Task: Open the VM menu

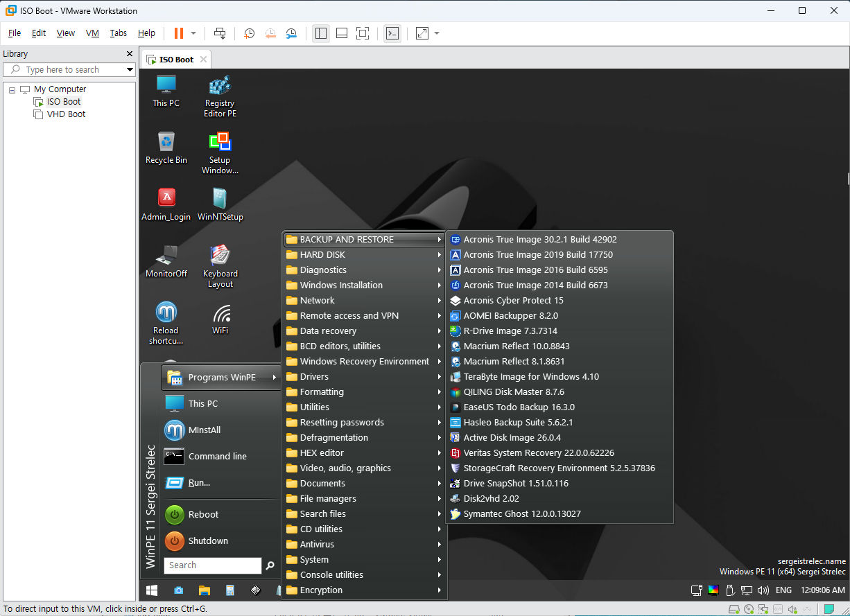Action: pos(92,33)
